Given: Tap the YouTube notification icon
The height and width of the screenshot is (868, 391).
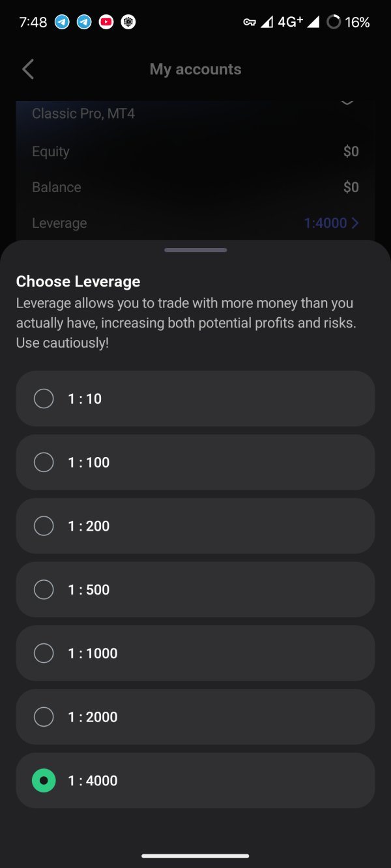Looking at the screenshot, I should (106, 22).
